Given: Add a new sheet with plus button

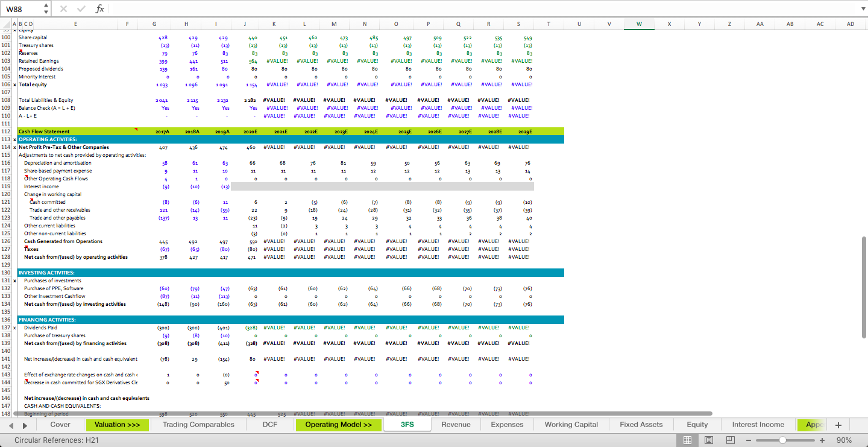Looking at the screenshot, I should 838,425.
